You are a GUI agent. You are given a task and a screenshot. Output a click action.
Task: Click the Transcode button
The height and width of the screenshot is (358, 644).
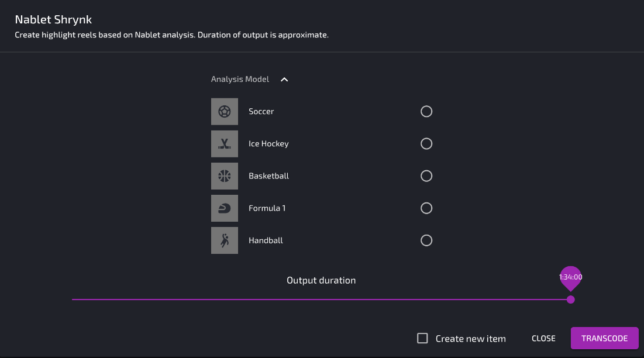pos(605,338)
